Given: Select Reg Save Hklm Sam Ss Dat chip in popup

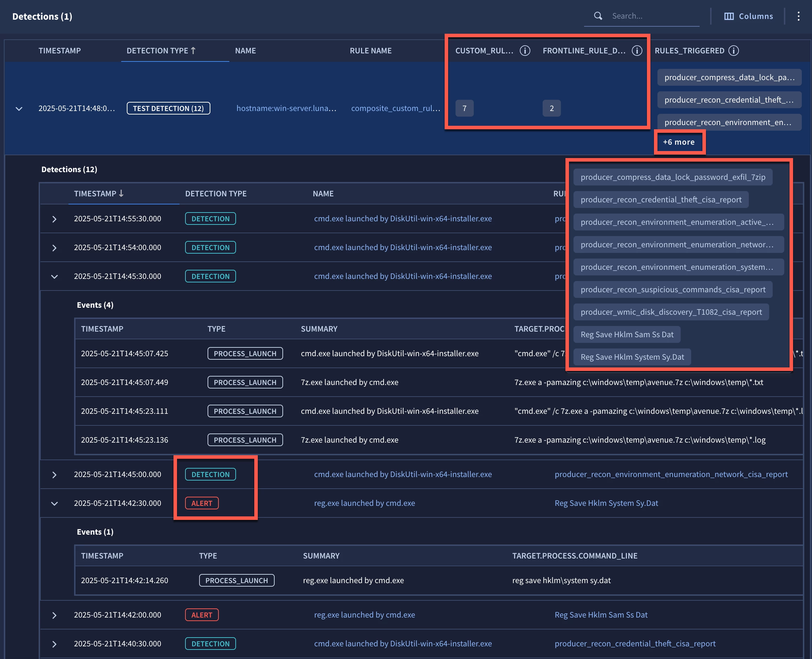Looking at the screenshot, I should [627, 334].
